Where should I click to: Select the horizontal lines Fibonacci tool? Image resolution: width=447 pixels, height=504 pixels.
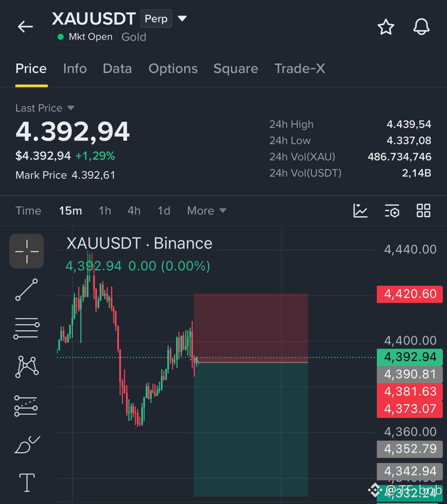26,329
